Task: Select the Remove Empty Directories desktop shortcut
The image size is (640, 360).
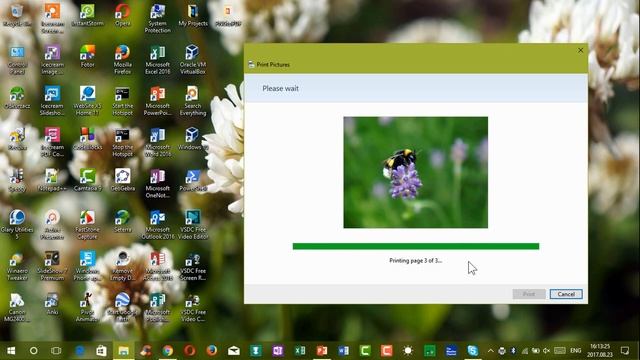Action: pos(122,266)
